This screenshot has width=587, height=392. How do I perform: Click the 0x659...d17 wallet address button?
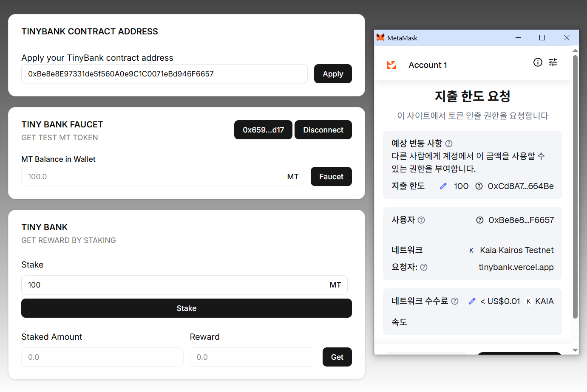tap(263, 130)
